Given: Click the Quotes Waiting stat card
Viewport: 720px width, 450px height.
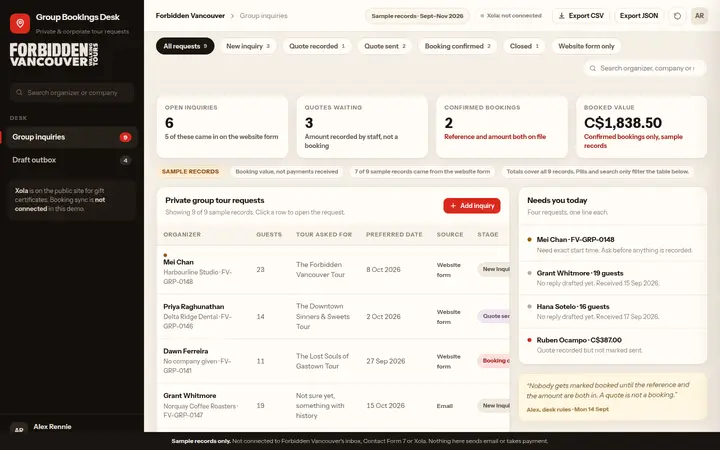Looking at the screenshot, I should (x=362, y=127).
